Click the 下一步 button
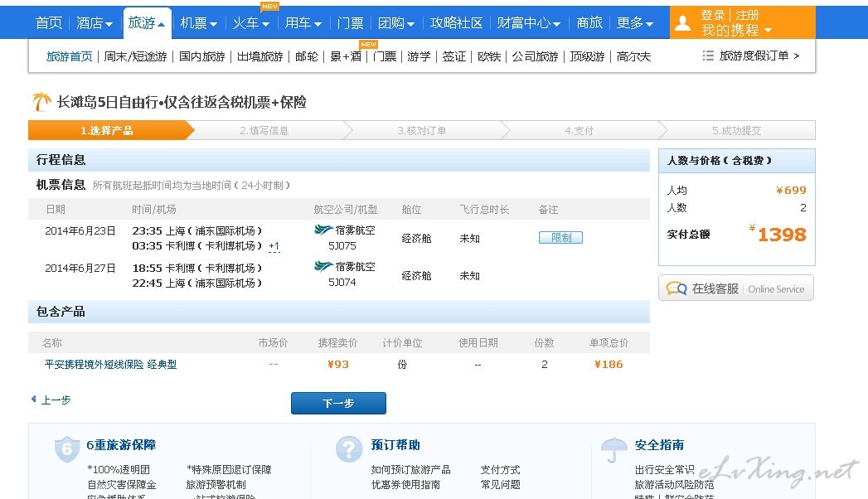This screenshot has width=868, height=499. (x=338, y=404)
